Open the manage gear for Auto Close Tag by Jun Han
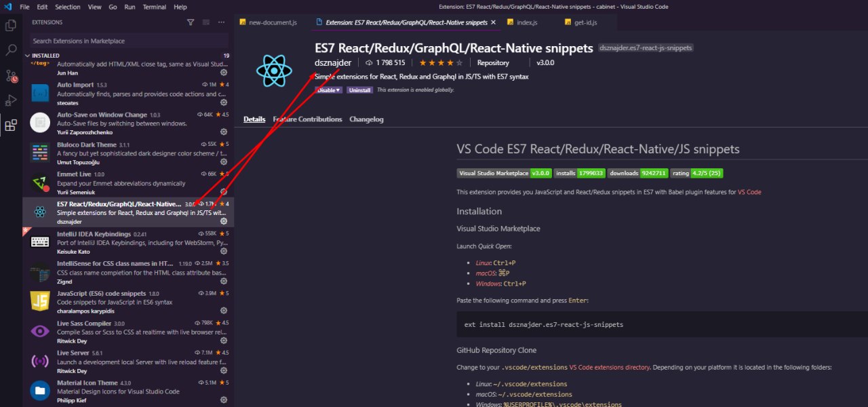The width and height of the screenshot is (868, 407). pos(224,72)
